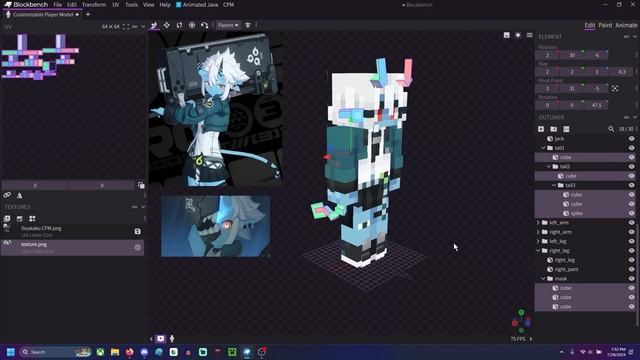Viewport: 640px width, 360px height.
Task: Select the Vertex Snap tool in the toolbar
Action: pyautogui.click(x=204, y=25)
